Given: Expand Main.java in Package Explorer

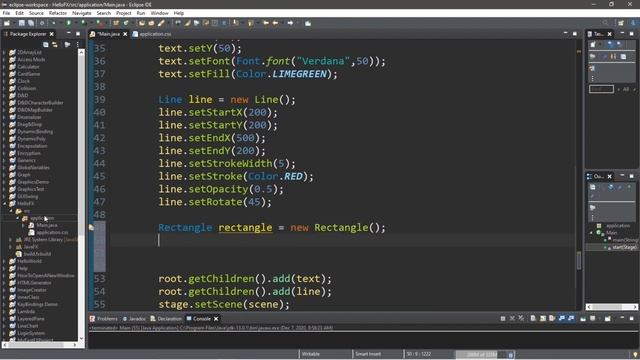Looking at the screenshot, I should (24, 225).
